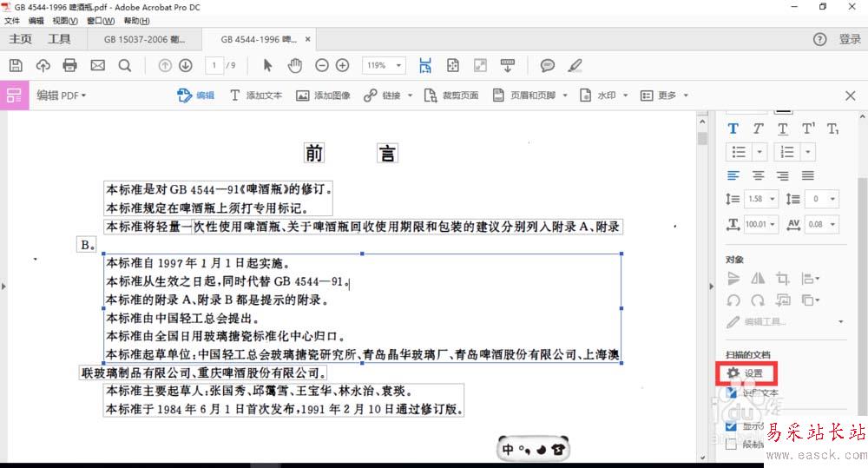Activate the Hand pan tool
The height and width of the screenshot is (468, 868).
295,65
